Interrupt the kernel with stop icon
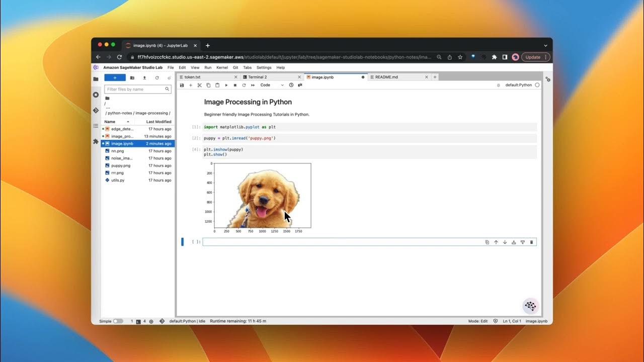The image size is (644, 362). 235,85
